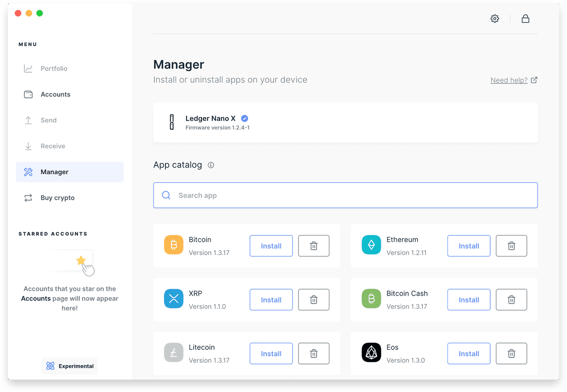Image resolution: width=567 pixels, height=392 pixels.
Task: Open the Need help? link
Action: click(x=509, y=80)
